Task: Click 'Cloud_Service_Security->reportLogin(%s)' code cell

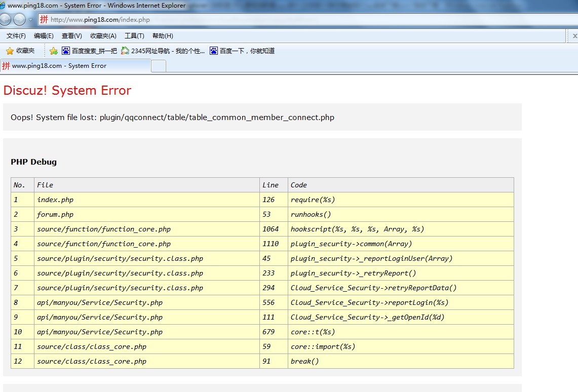Action: [x=401, y=303]
